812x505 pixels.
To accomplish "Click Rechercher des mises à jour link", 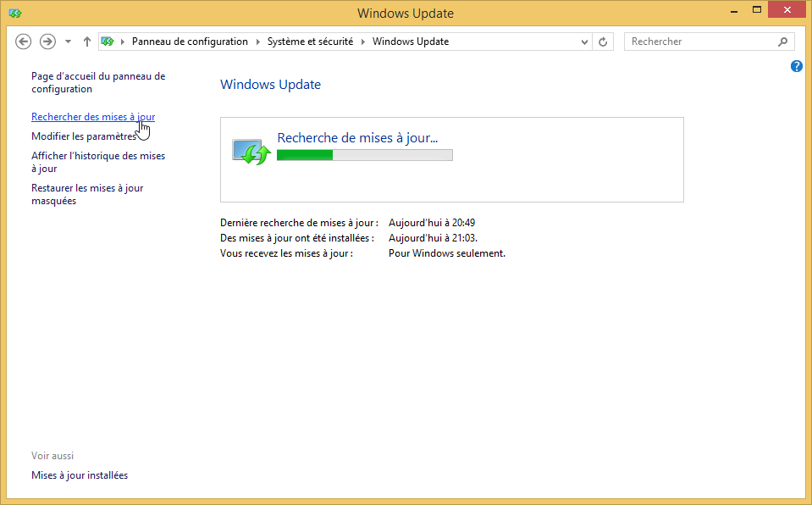I will click(93, 117).
